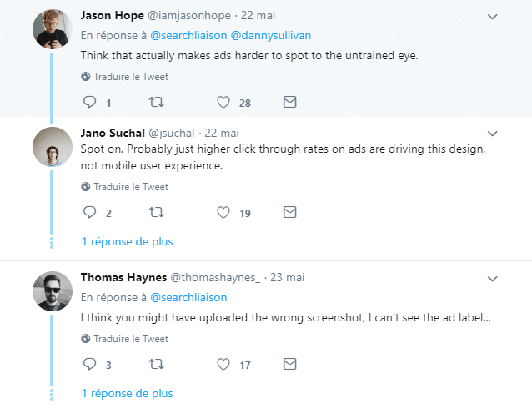Like Jano Suchal's tweet with 19 likes
Image resolution: width=532 pixels, height=409 pixels.
click(x=223, y=212)
